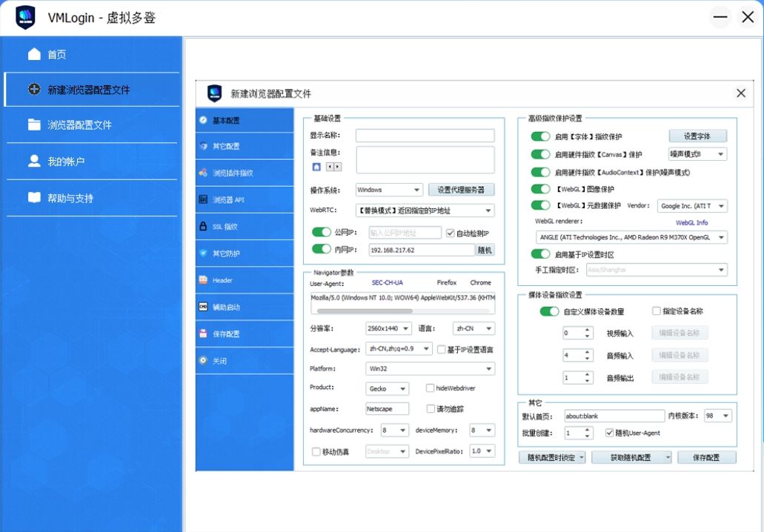Image resolution: width=764 pixels, height=532 pixels.
Task: Open the 操作系统 Windows dropdown
Action: point(389,190)
